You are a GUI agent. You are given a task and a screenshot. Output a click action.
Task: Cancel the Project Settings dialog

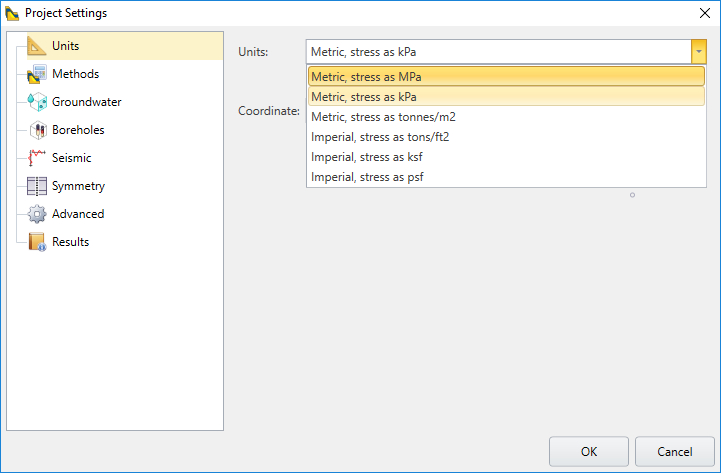click(675, 451)
